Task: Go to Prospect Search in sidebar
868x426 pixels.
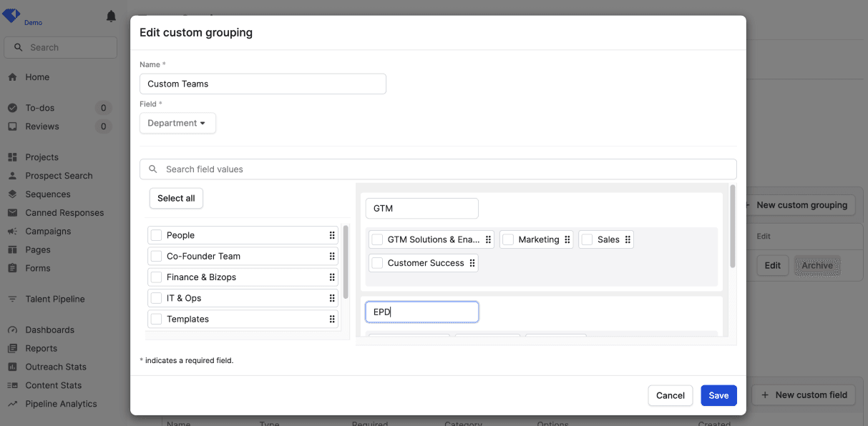Action: 59,176
